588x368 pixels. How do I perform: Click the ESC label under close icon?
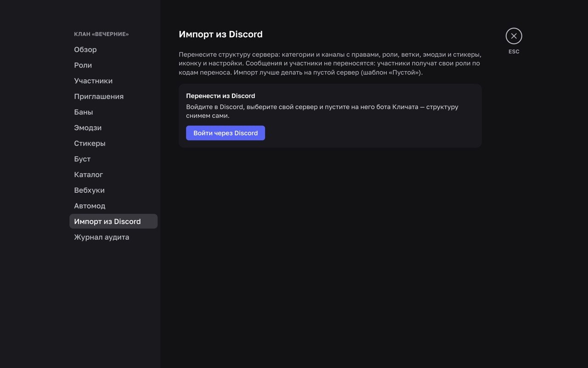point(514,52)
